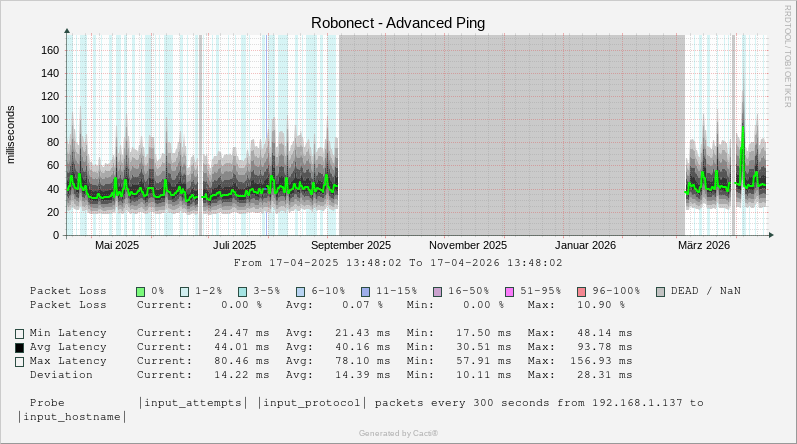This screenshot has width=797, height=444.
Task: Click the September 2025 x-axis label
Action: click(351, 245)
